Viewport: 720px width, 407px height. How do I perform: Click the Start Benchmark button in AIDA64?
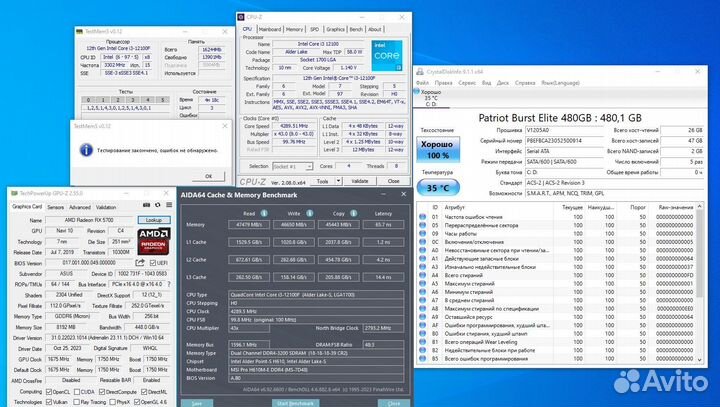point(295,403)
